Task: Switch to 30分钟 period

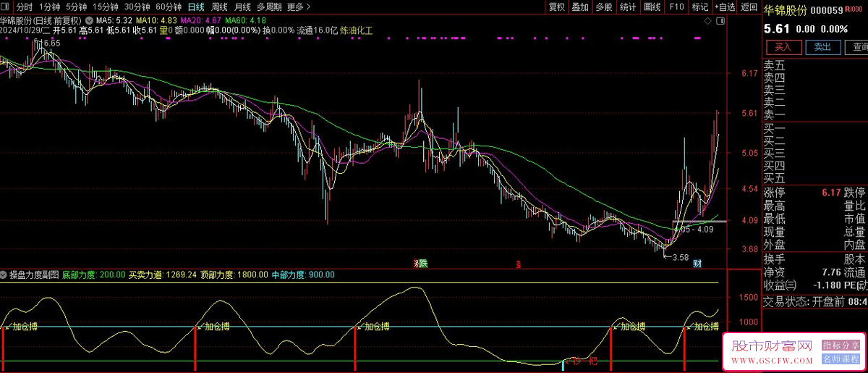Action: (137, 7)
